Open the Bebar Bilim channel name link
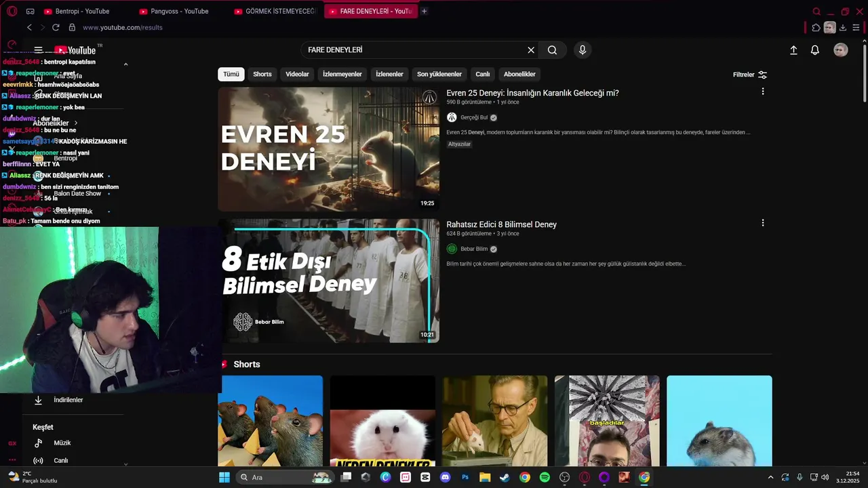868x488 pixels. (474, 249)
